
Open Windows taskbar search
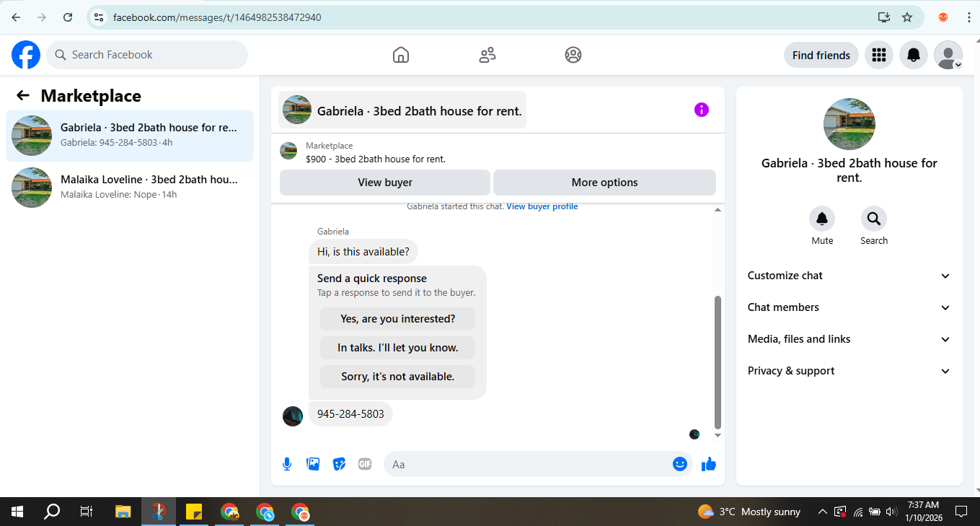pos(52,512)
